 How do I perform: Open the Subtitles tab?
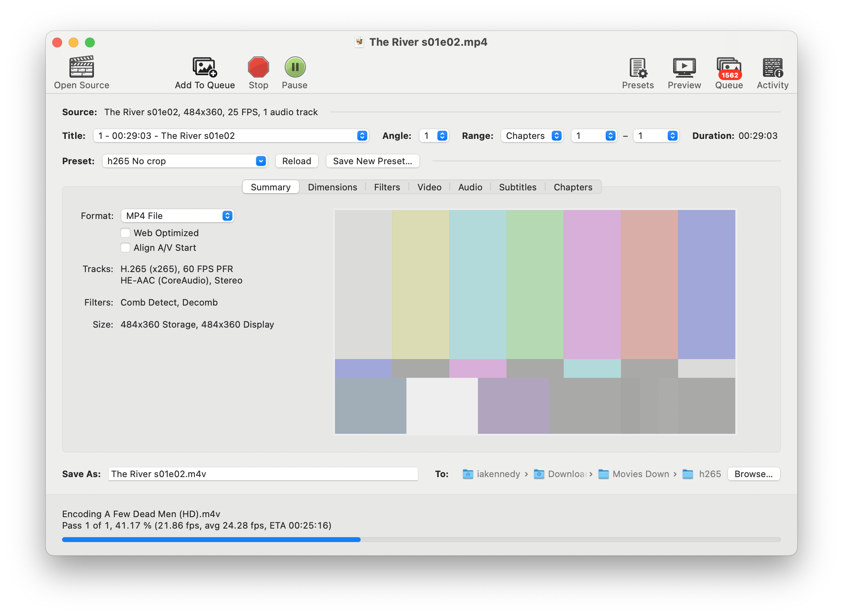pyautogui.click(x=517, y=187)
